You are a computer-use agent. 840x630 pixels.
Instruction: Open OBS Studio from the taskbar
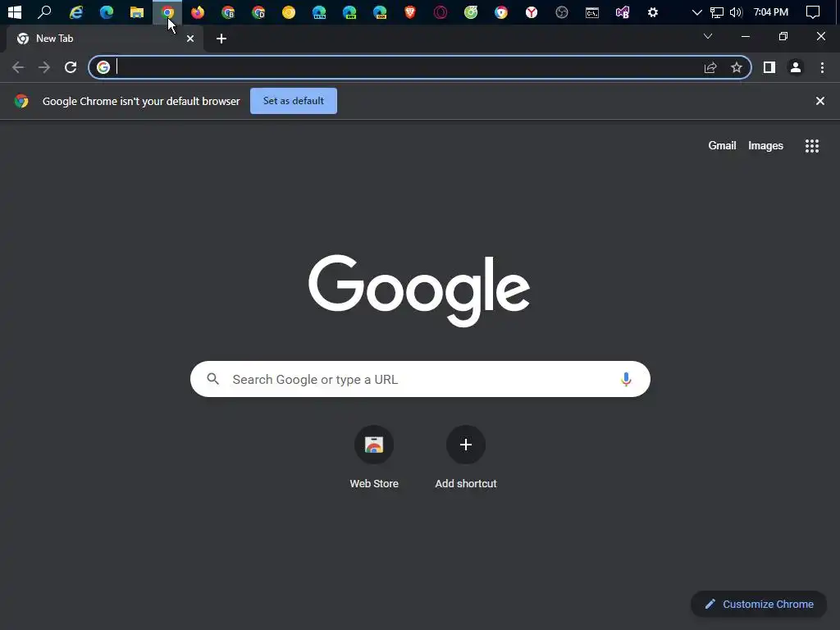point(562,11)
